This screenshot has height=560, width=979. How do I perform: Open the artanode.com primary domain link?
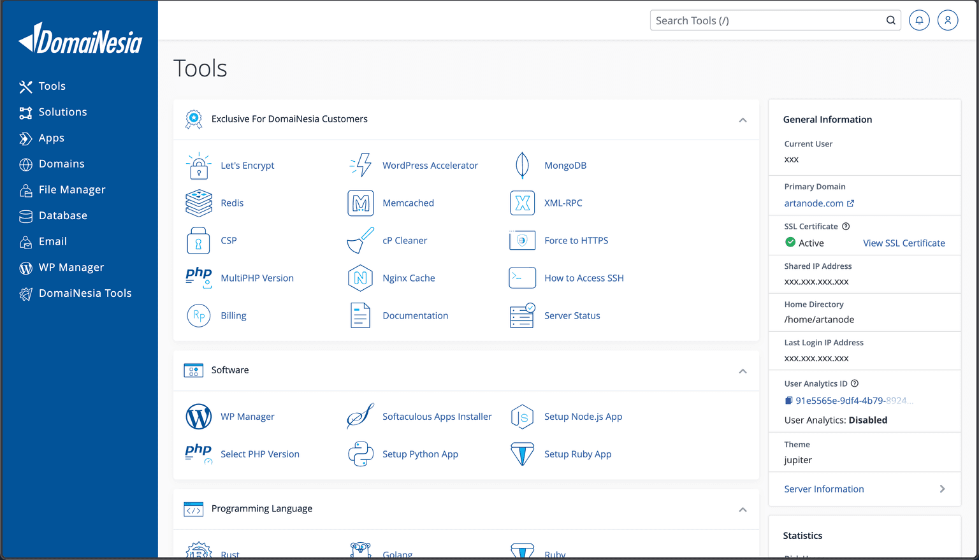815,203
